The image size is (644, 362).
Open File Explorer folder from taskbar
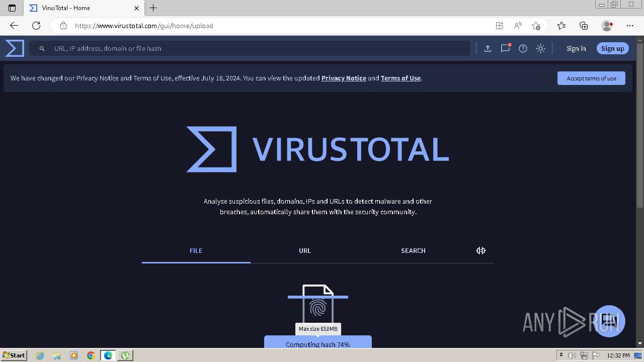[57, 355]
